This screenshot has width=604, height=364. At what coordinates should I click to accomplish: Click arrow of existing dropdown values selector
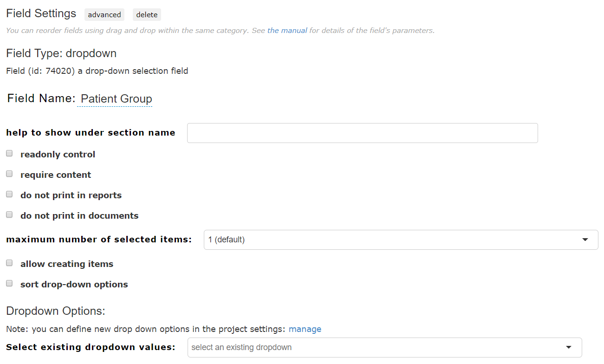569,347
